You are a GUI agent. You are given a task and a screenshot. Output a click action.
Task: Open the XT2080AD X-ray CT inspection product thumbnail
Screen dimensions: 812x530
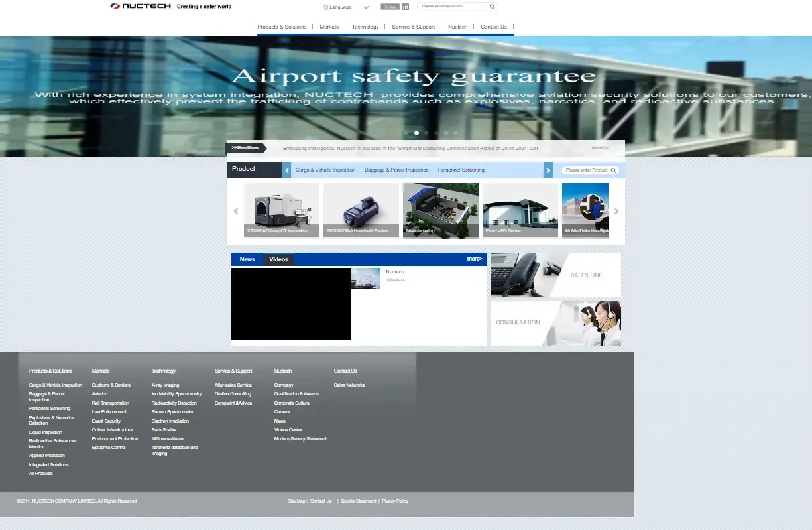[282, 210]
